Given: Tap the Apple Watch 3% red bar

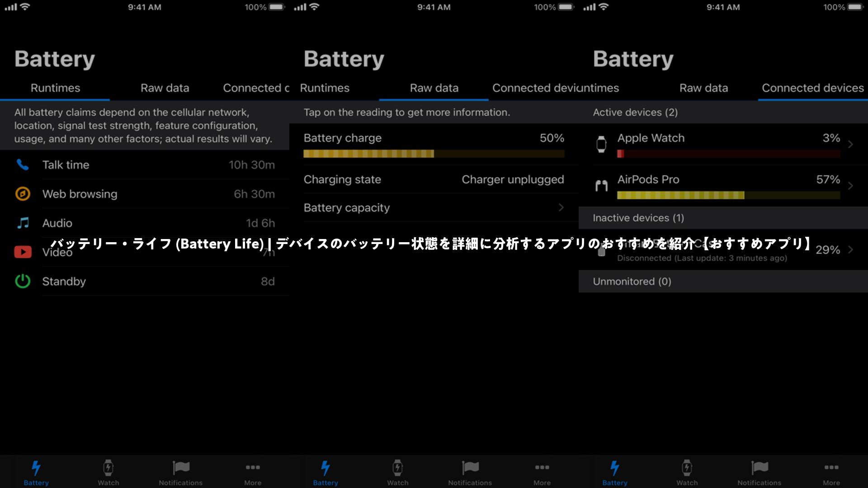Looking at the screenshot, I should (729, 154).
